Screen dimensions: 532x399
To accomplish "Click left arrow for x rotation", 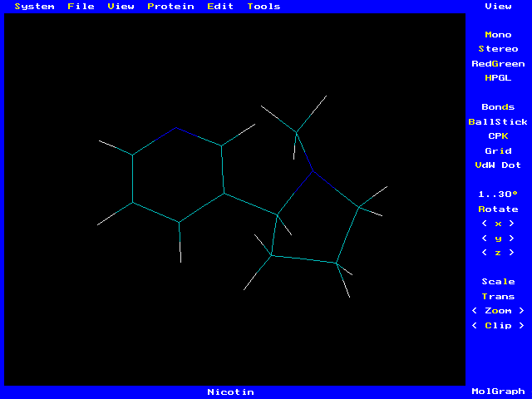I will click(x=485, y=224).
